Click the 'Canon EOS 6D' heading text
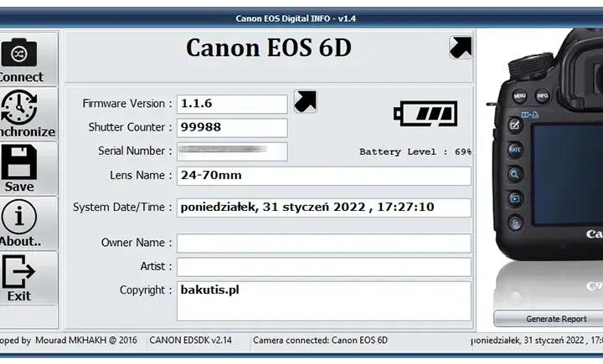The width and height of the screenshot is (603, 364). point(269,48)
